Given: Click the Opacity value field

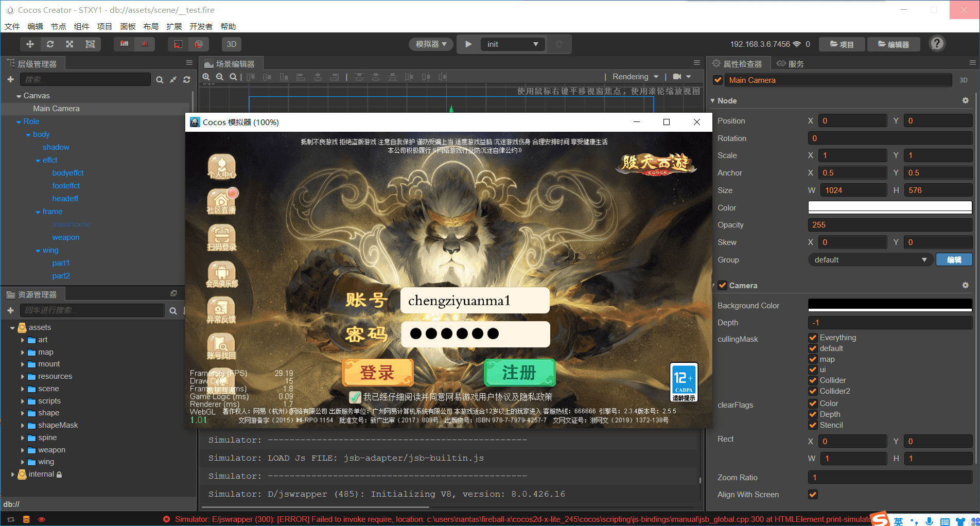Looking at the screenshot, I should (890, 225).
